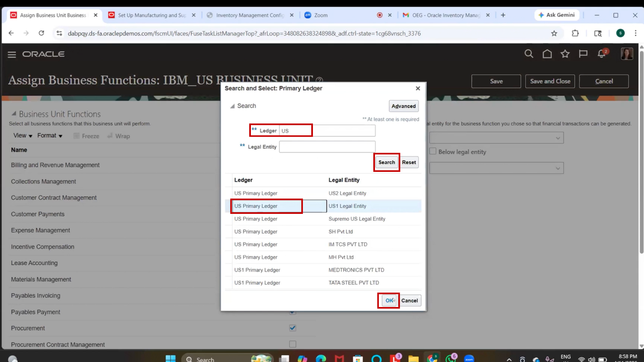Open the Format dropdown menu

tap(50, 135)
